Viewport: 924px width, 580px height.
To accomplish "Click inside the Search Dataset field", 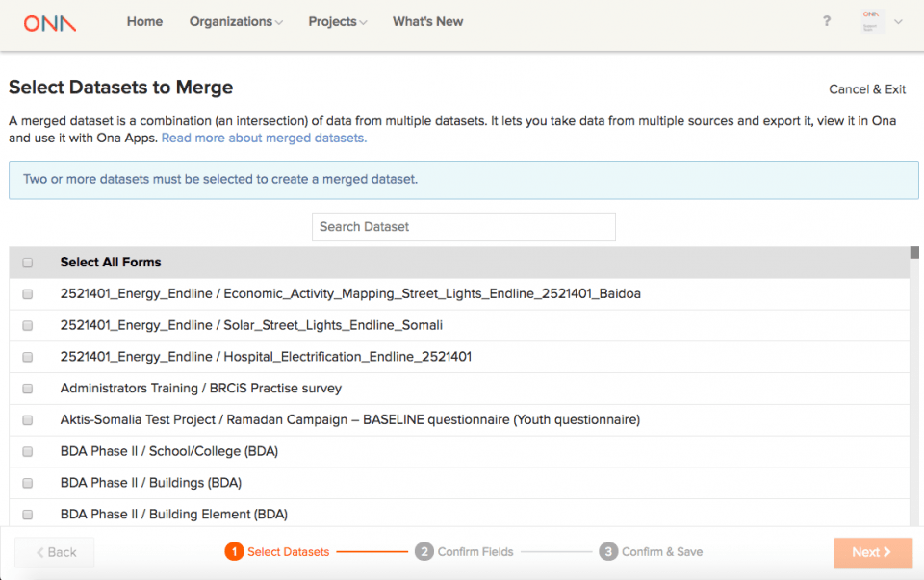I will coord(463,227).
